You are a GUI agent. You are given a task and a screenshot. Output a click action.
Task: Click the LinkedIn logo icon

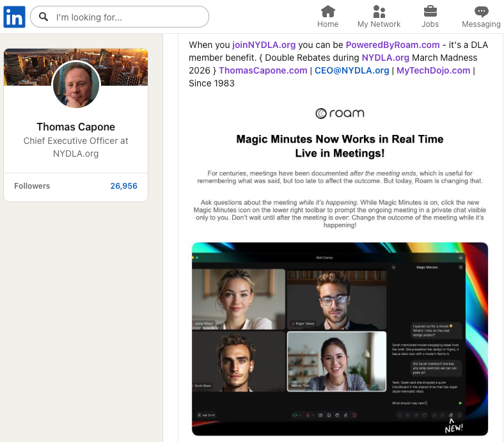pos(14,17)
